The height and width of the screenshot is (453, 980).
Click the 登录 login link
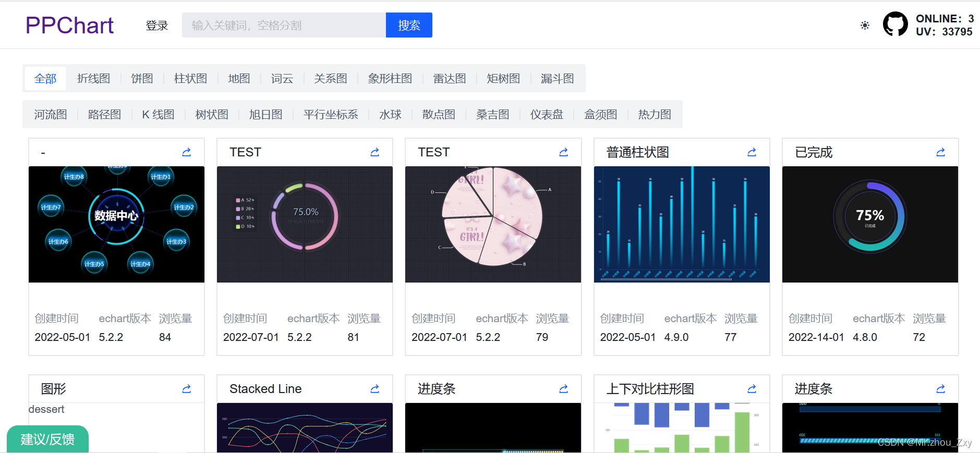pos(157,25)
